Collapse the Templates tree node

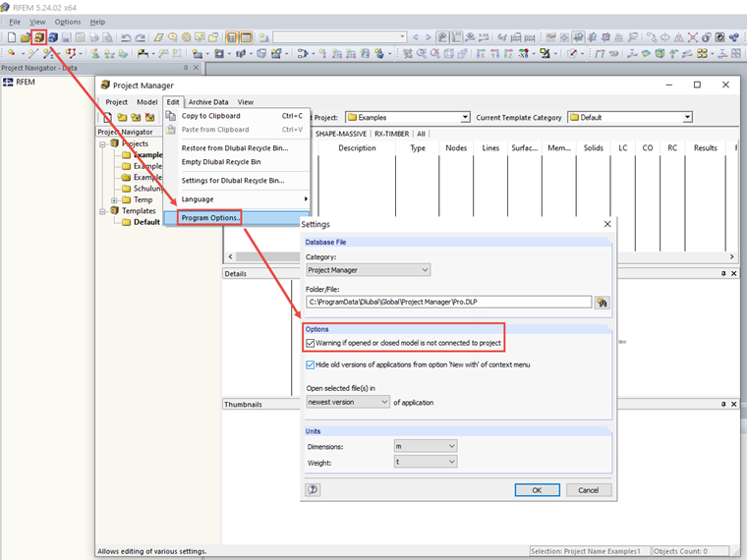(x=103, y=211)
